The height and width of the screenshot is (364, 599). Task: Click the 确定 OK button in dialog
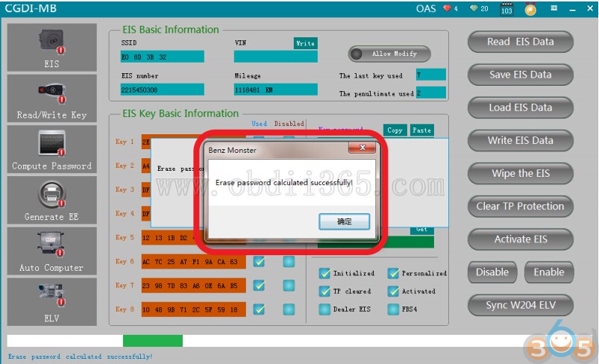tap(344, 222)
